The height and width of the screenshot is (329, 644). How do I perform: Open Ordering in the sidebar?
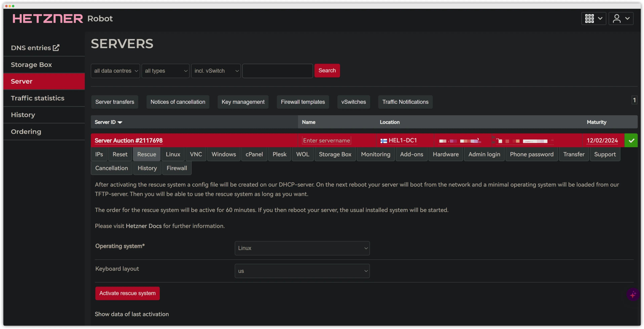point(44,132)
